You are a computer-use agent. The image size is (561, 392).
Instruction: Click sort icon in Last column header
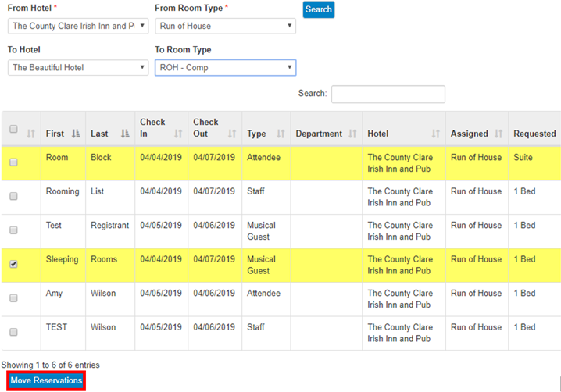pos(125,134)
